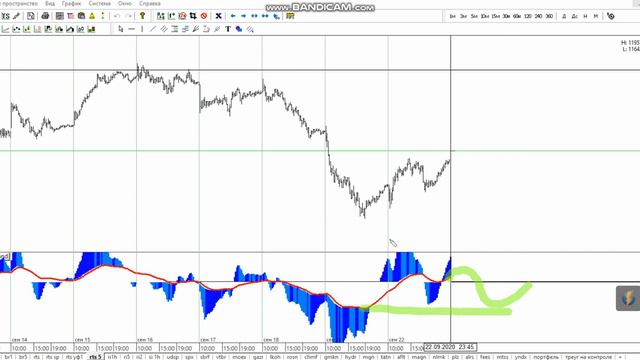This screenshot has height=360, width=640.
Task: Click the printer icon in the toolbar
Action: [x=45, y=16]
